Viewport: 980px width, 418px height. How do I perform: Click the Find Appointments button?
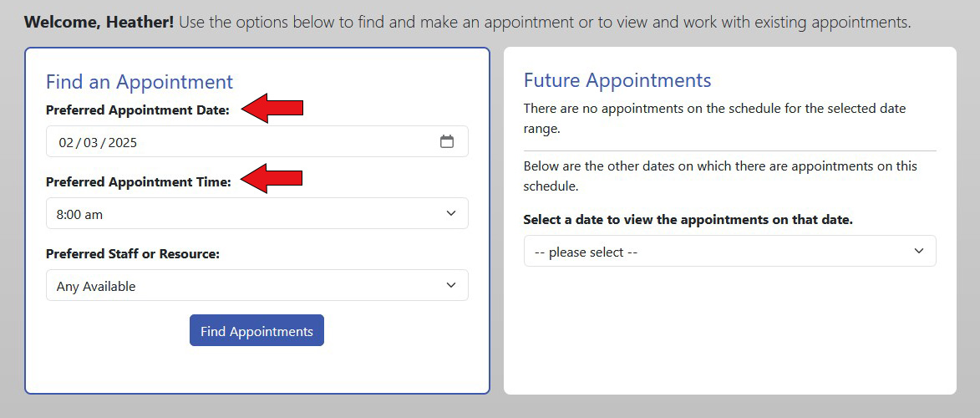click(256, 330)
